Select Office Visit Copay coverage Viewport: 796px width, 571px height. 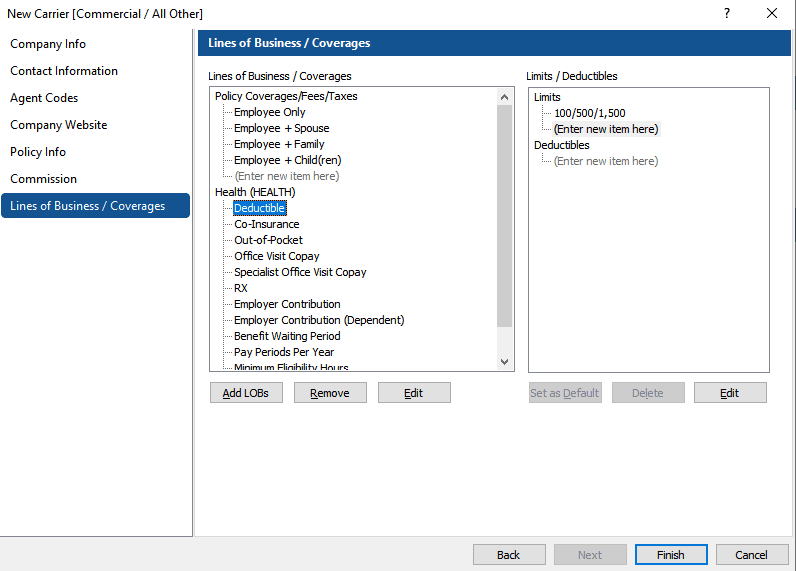277,256
